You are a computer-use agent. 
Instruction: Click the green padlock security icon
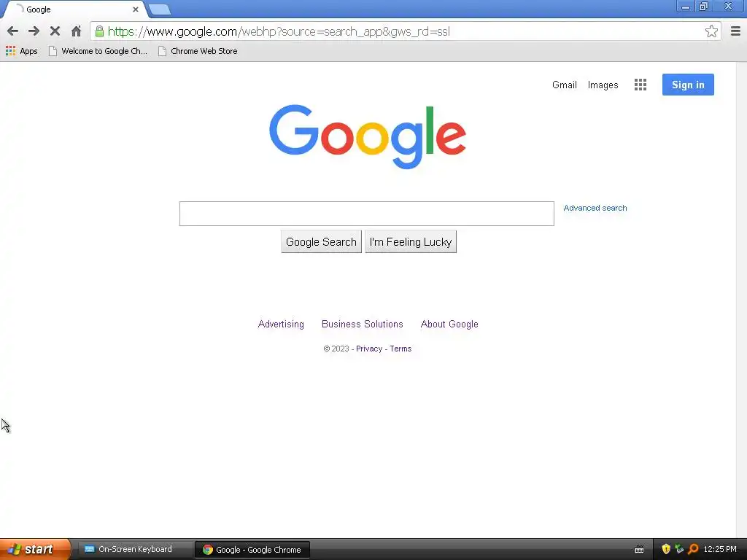[99, 31]
